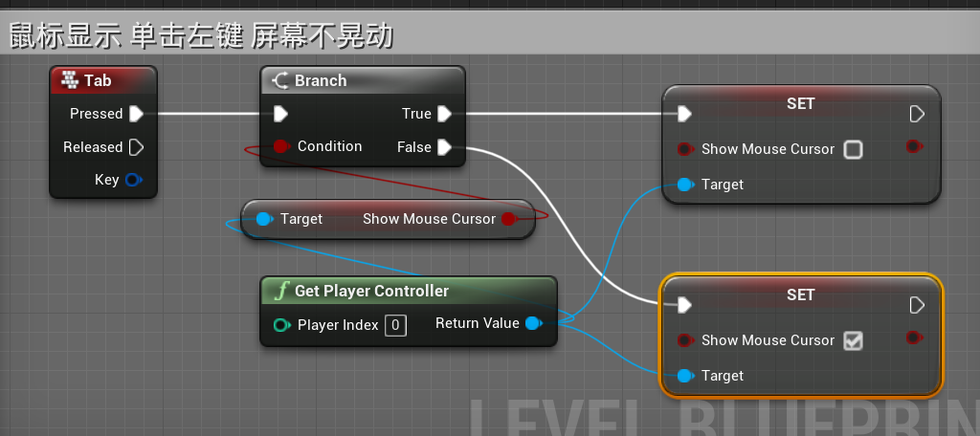Click upper SET node's red boolean input pin

(x=685, y=148)
